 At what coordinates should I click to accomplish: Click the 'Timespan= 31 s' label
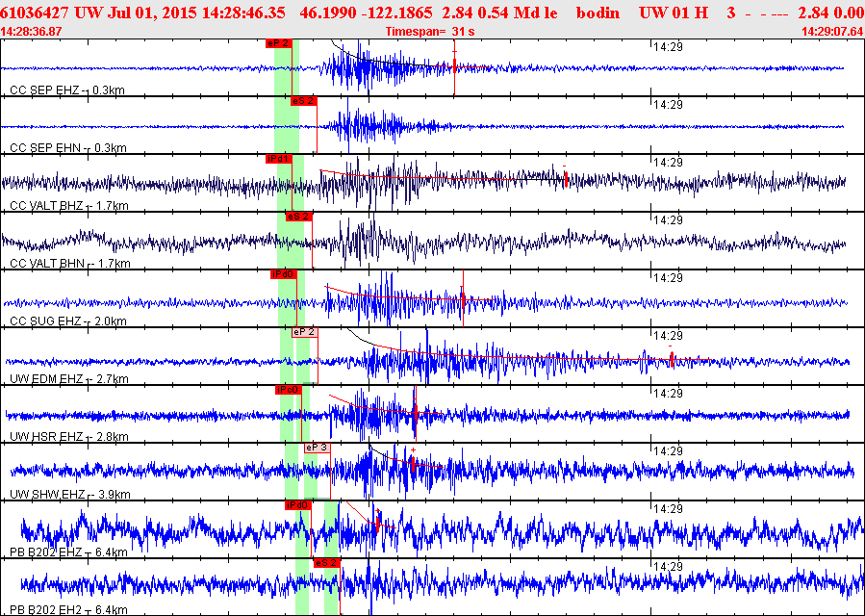coord(430,32)
